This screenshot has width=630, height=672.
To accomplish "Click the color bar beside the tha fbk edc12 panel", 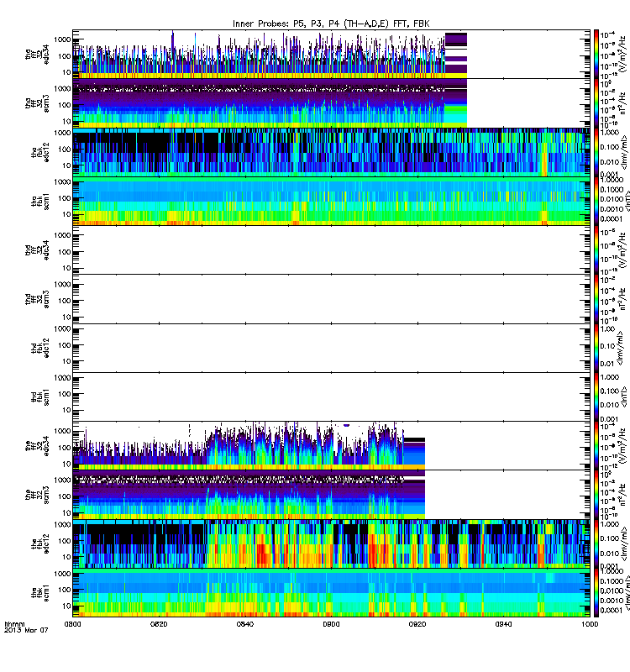I will [596, 152].
